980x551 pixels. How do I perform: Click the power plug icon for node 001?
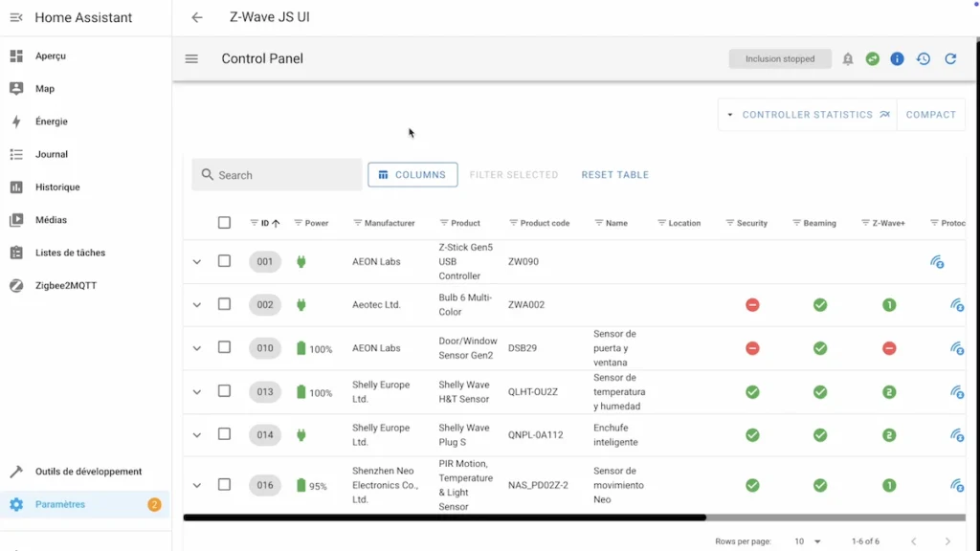[301, 262]
